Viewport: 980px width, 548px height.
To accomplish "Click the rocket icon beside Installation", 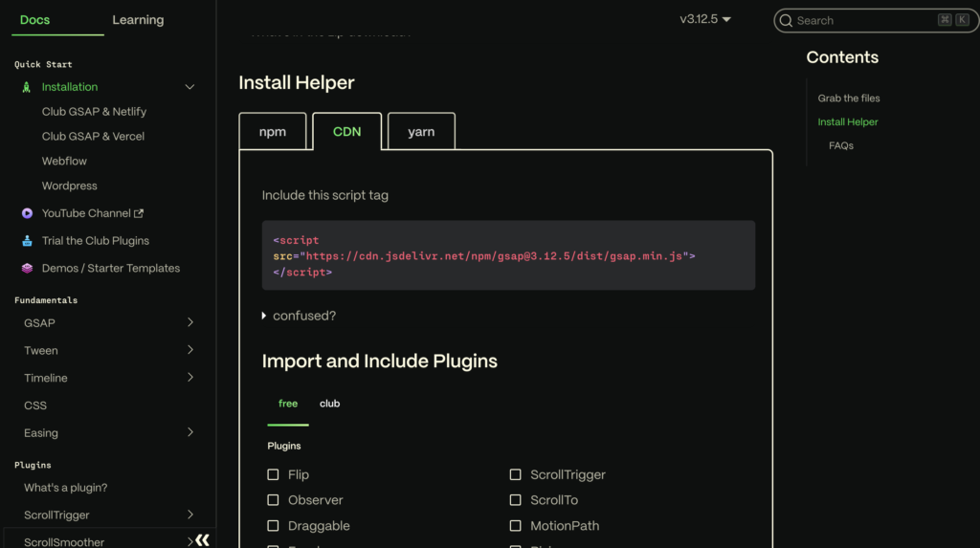I will click(x=26, y=87).
